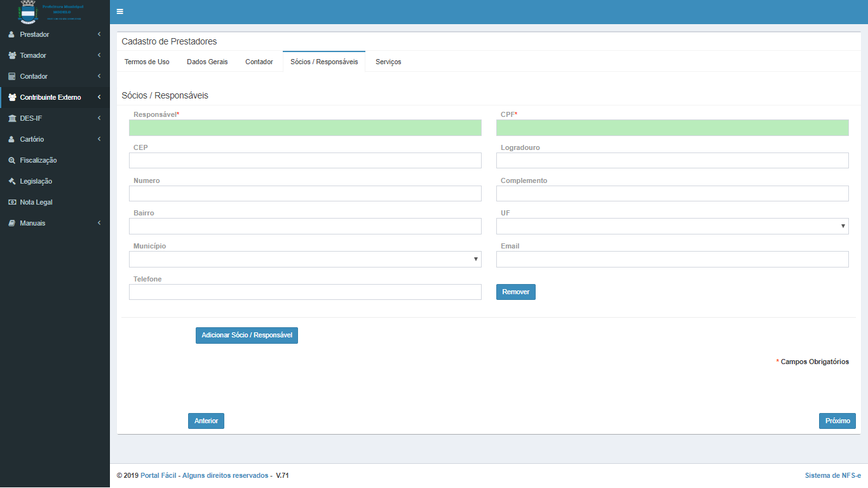This screenshot has width=868, height=488.
Task: Focus the Responsável name input field
Action: (x=305, y=128)
